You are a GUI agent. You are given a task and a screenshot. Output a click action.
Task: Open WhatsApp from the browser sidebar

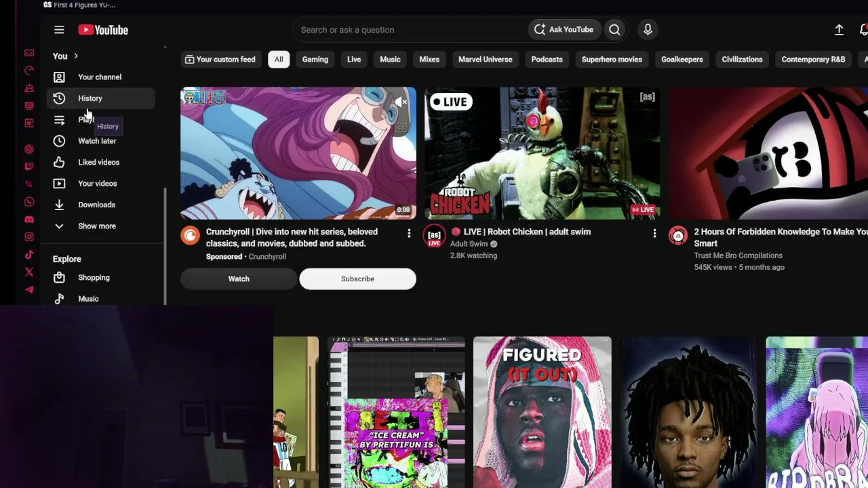coord(29,202)
